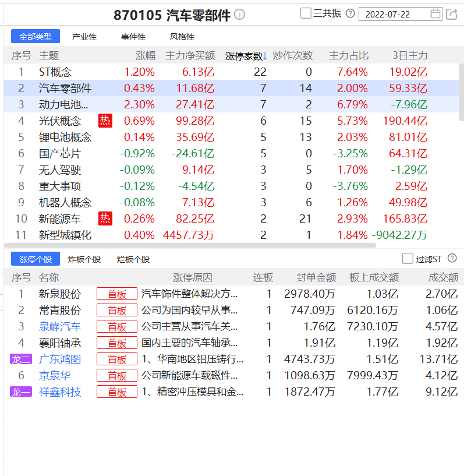The image size is (464, 476).
Task: Sort by 炒作次数 column header
Action: coord(293,55)
